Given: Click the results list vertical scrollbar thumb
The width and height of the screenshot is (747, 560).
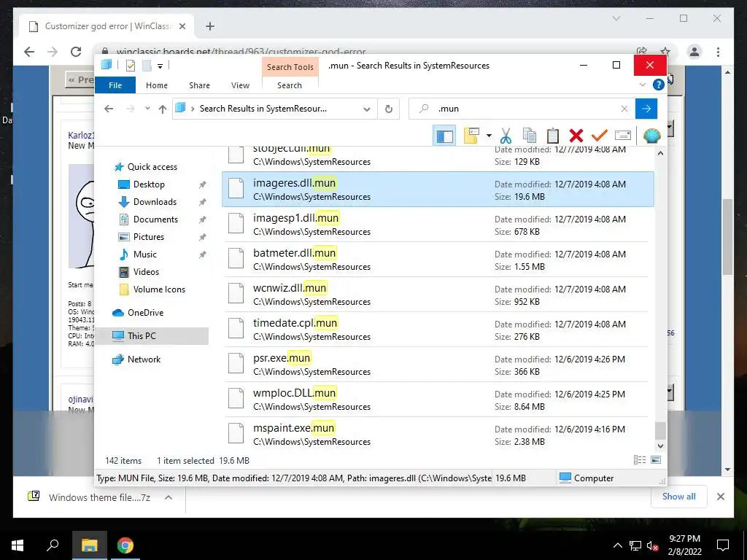Looking at the screenshot, I should point(660,431).
